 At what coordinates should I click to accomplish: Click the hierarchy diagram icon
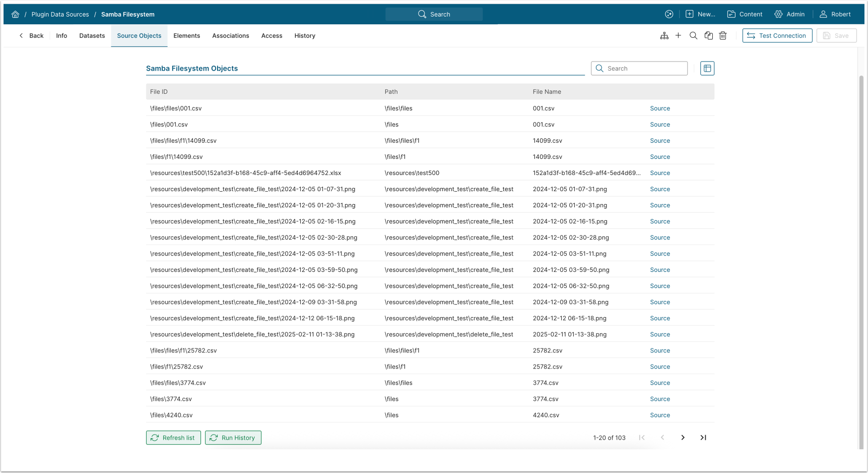664,36
